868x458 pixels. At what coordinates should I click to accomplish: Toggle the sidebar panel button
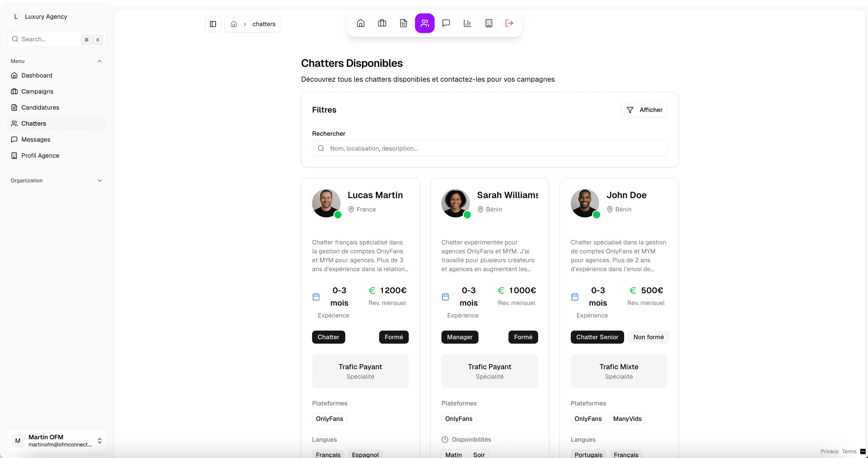click(213, 24)
